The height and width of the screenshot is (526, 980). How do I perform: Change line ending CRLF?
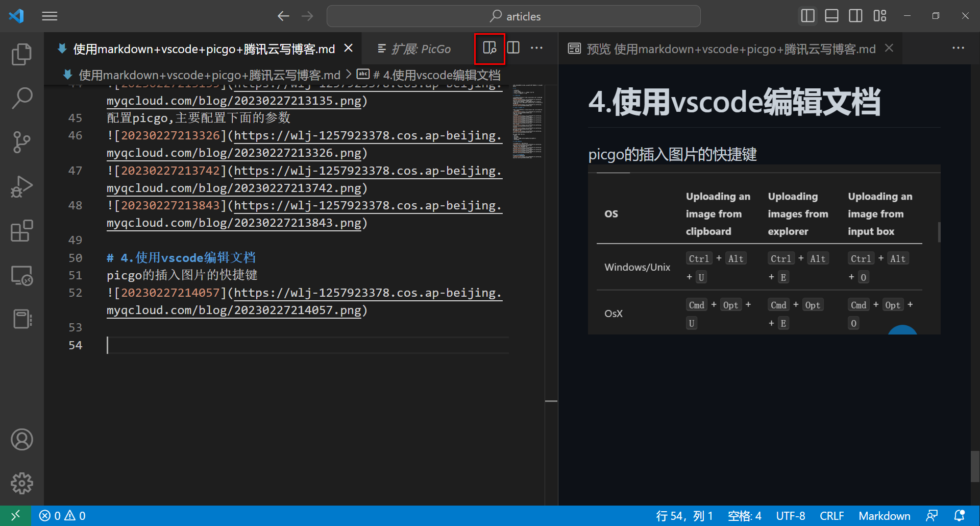tap(831, 516)
